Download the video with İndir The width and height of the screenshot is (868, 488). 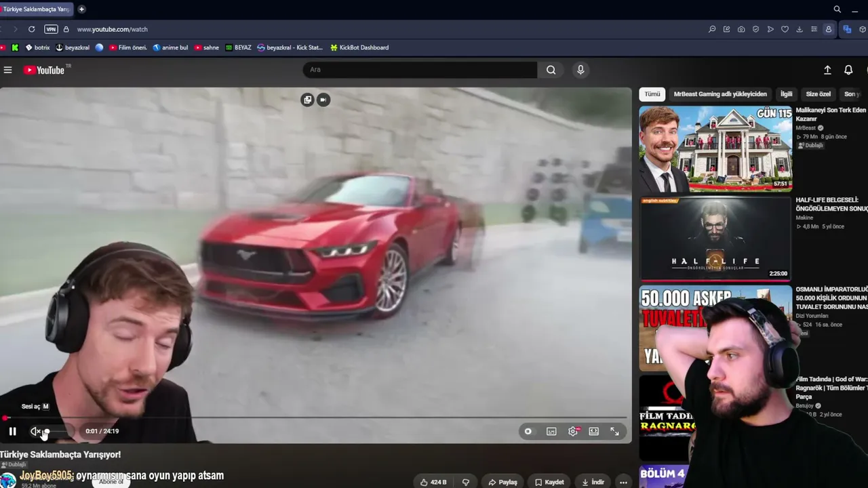pyautogui.click(x=593, y=482)
